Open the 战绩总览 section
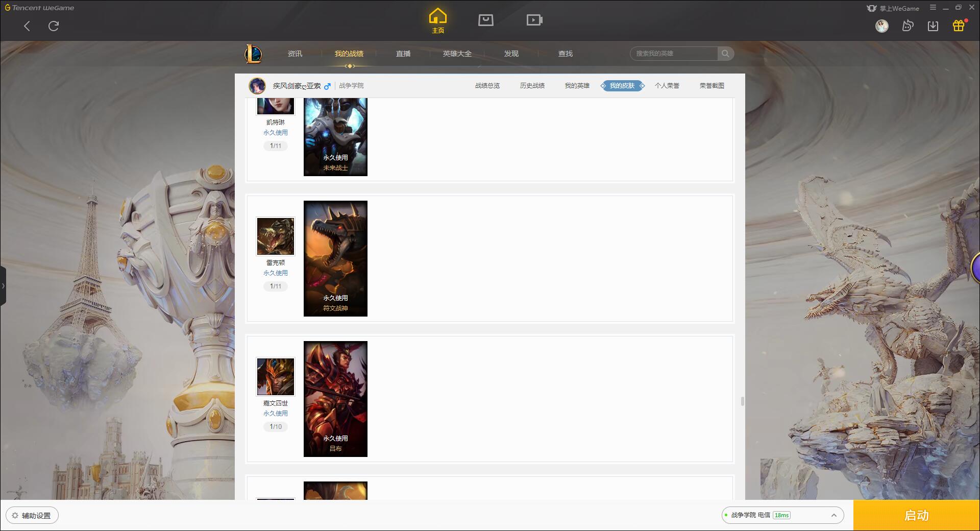 (x=487, y=86)
